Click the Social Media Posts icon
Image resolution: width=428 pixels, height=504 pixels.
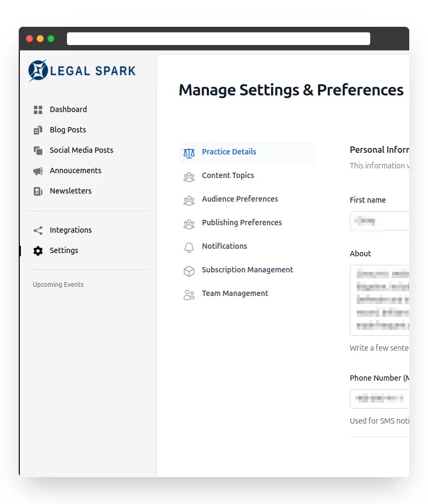pyautogui.click(x=38, y=151)
